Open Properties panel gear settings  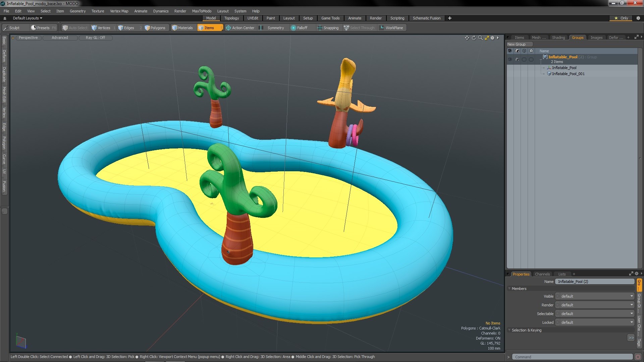[x=637, y=274]
